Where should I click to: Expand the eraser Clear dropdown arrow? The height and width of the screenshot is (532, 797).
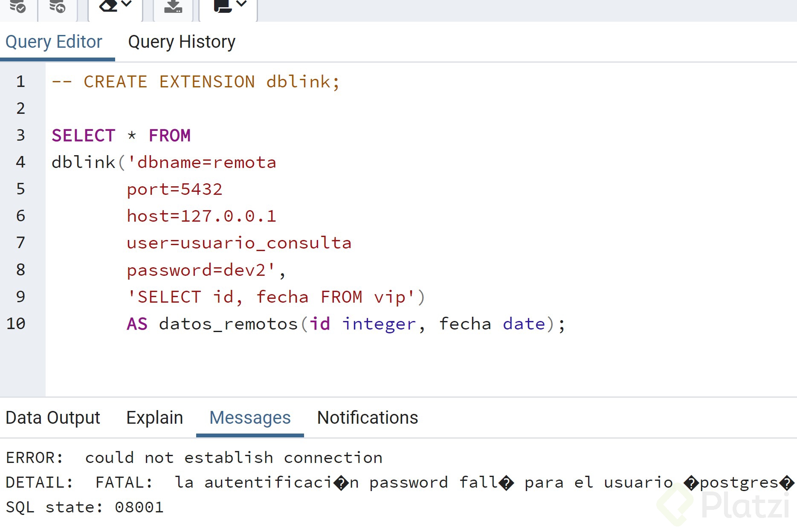coord(127,4)
